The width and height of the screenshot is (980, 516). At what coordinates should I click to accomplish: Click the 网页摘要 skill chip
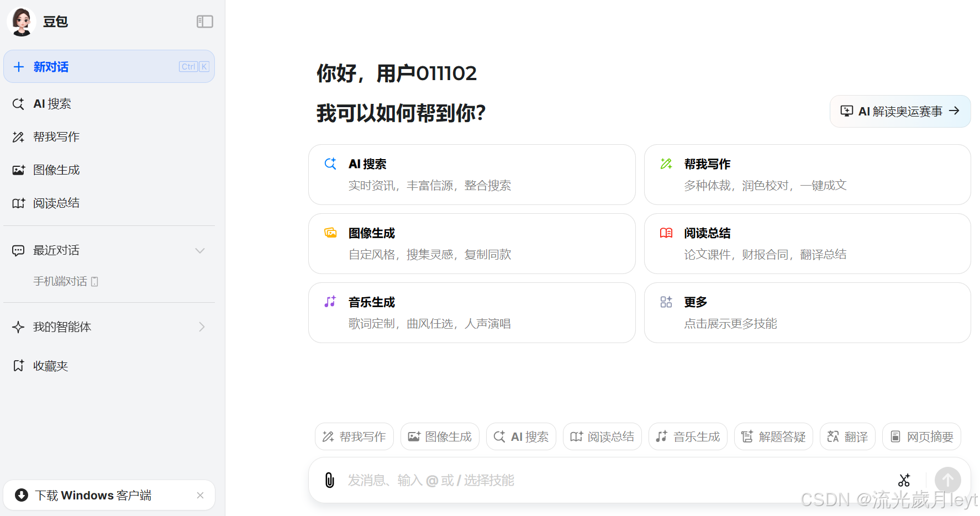pos(921,436)
